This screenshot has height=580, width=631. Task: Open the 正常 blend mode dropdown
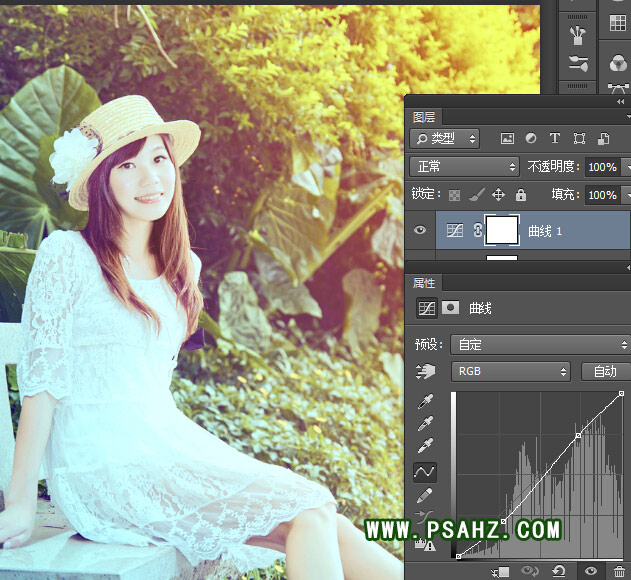[x=465, y=167]
